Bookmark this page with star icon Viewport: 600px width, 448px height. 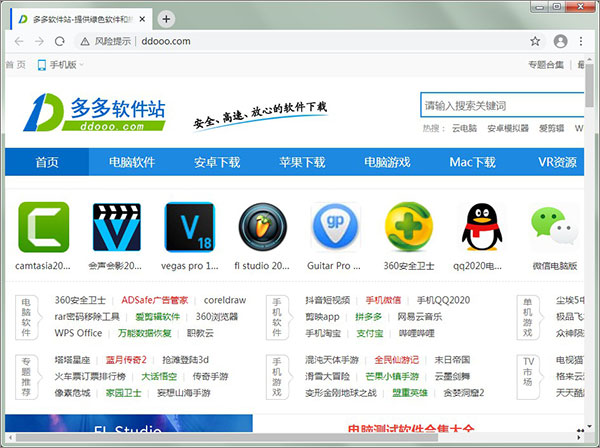click(535, 41)
